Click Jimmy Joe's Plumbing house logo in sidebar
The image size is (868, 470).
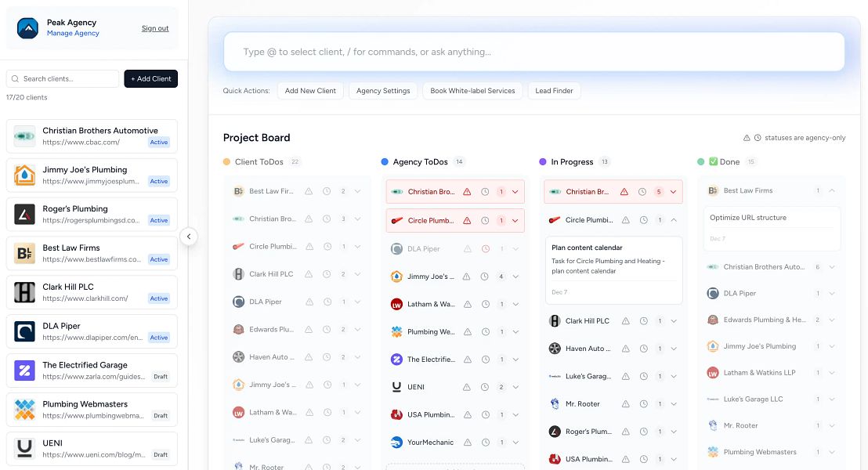point(24,175)
